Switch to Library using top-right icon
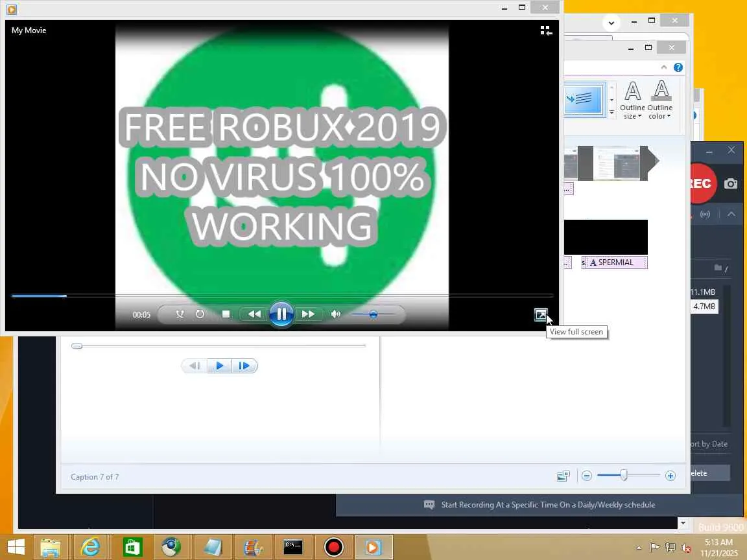This screenshot has width=747, height=560. (x=547, y=31)
